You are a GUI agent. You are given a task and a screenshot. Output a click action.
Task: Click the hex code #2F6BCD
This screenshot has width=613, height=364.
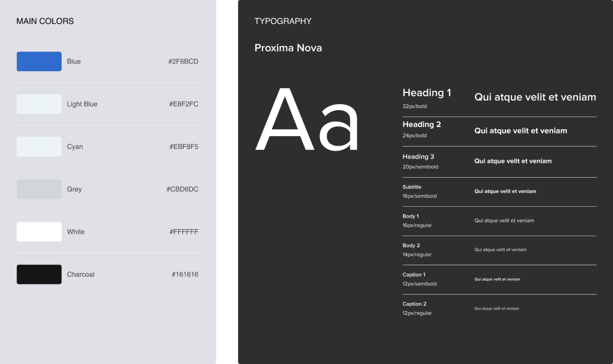point(183,61)
